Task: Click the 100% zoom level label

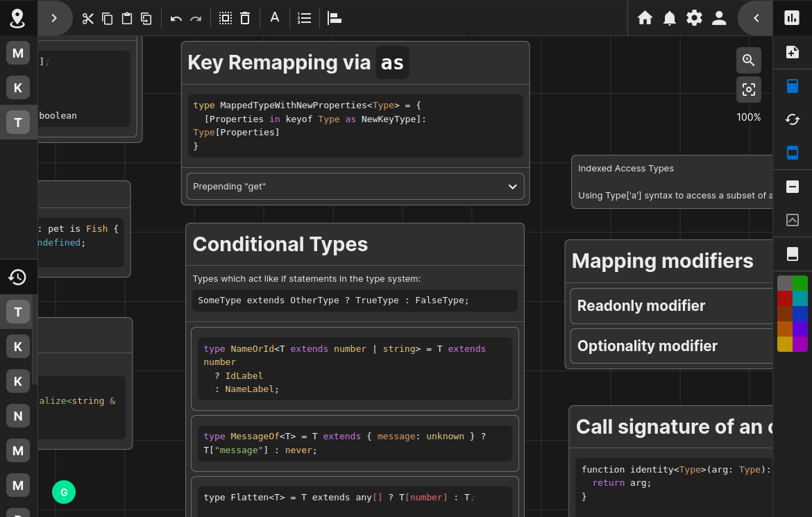Action: tap(749, 117)
